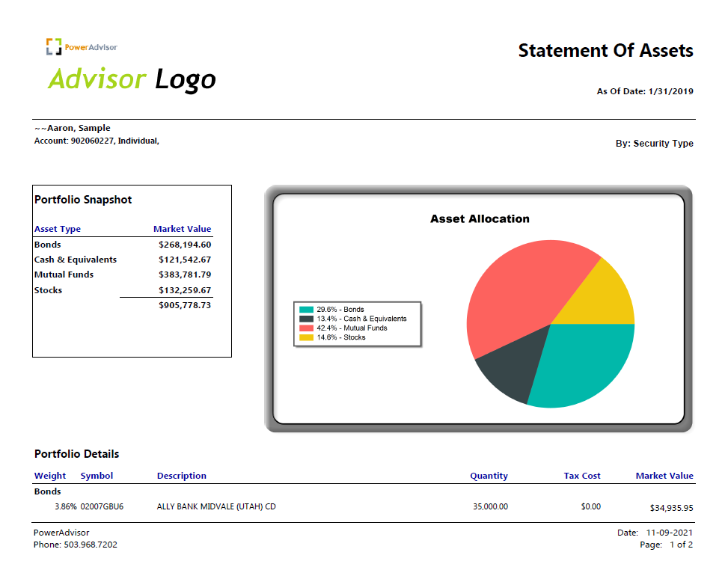Click the 3.86% weight value
Viewport: 728px width, 561px height.
[65, 506]
